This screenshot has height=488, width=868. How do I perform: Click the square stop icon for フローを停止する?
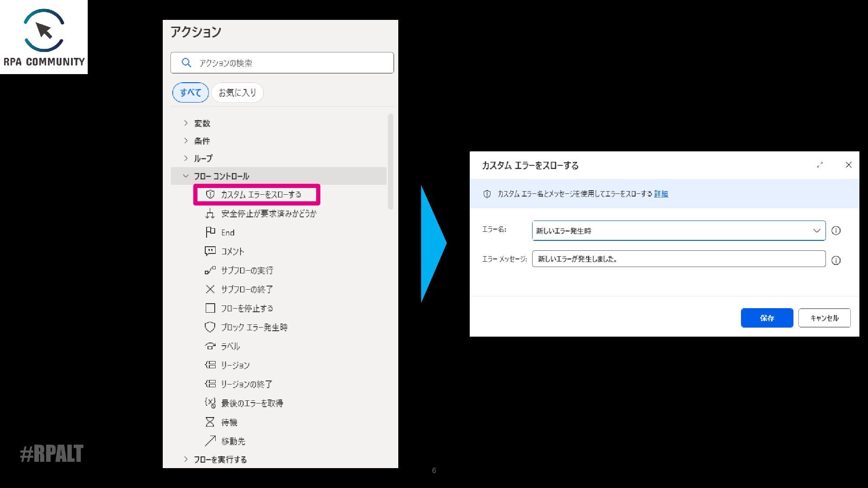pos(210,308)
